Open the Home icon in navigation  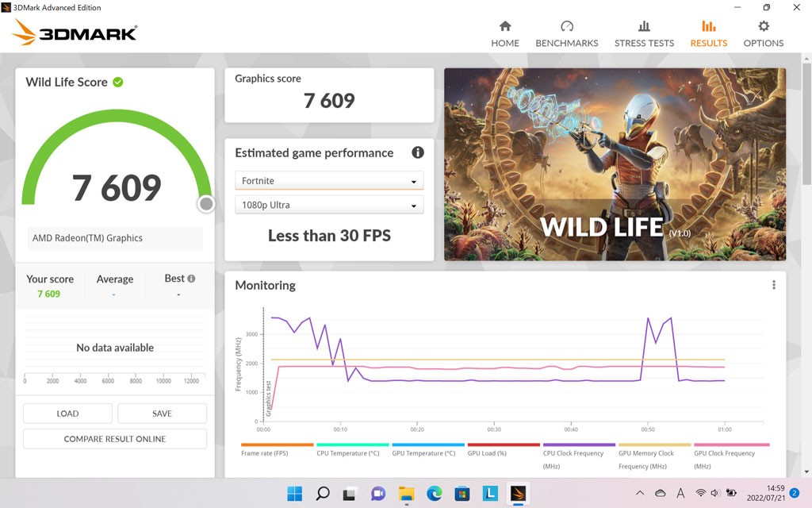504,27
